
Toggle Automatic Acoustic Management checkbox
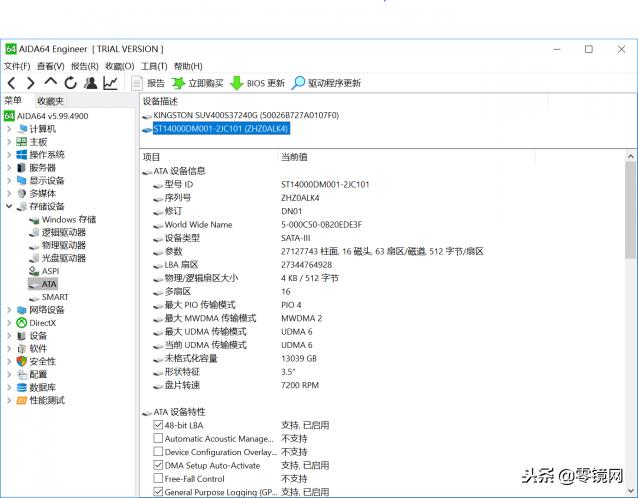click(x=158, y=438)
